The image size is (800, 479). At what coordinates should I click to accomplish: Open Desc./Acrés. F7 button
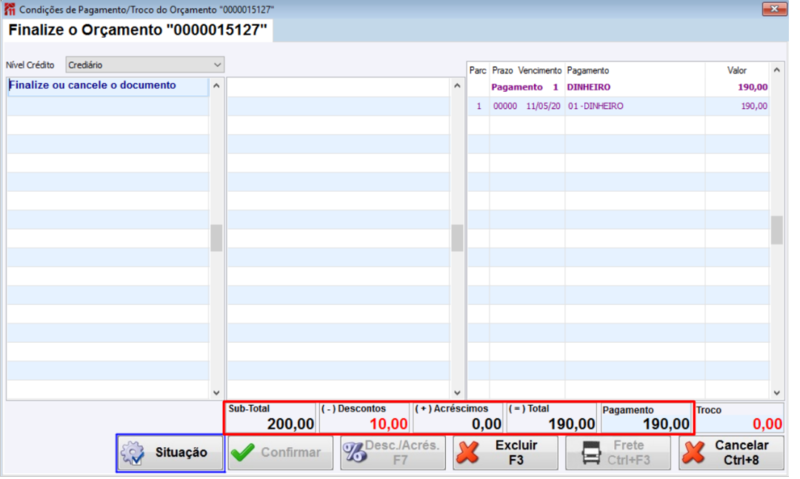[x=392, y=452]
